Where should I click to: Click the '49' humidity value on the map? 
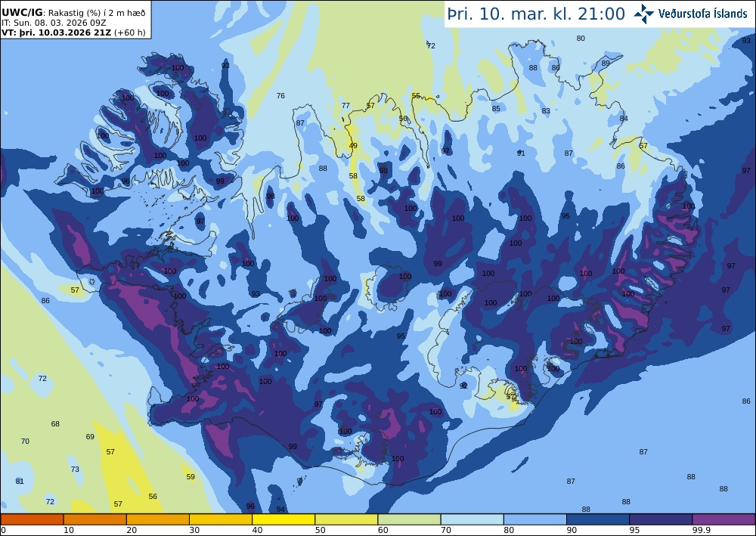(x=353, y=146)
